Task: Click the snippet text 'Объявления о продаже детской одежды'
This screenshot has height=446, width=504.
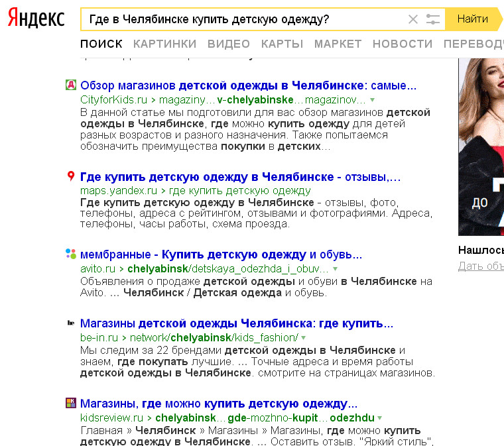Action: click(x=188, y=282)
